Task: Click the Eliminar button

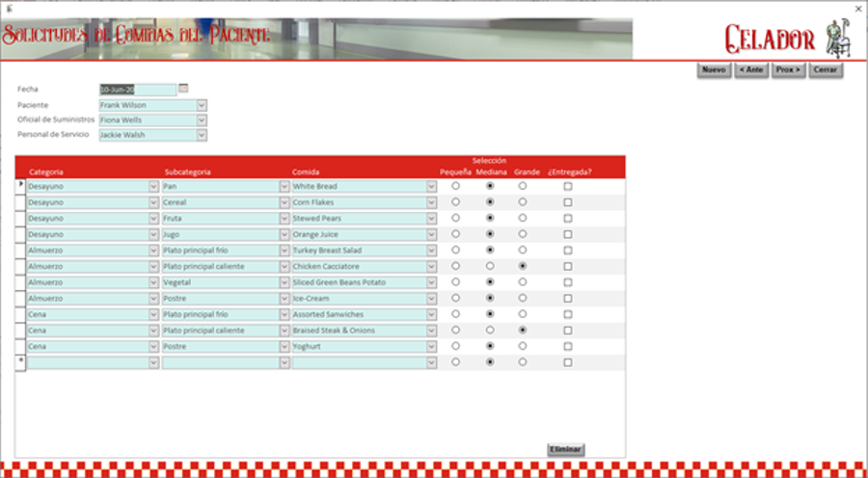Action: 566,449
